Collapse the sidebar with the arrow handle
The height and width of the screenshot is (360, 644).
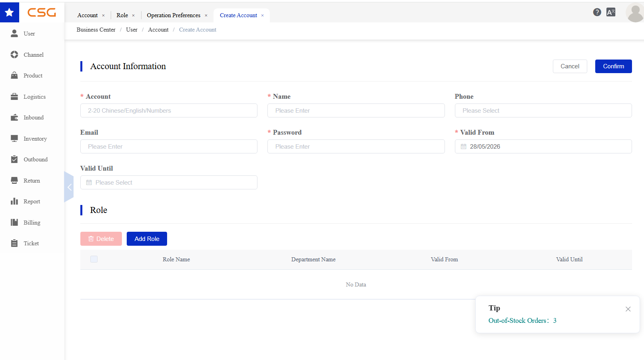[69, 187]
